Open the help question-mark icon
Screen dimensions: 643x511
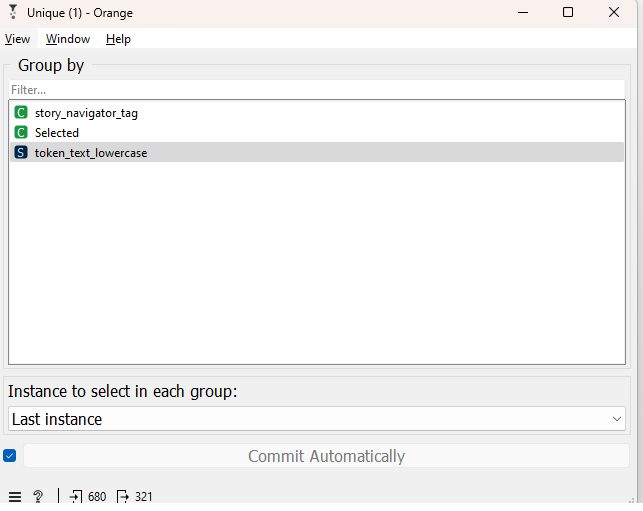click(38, 496)
